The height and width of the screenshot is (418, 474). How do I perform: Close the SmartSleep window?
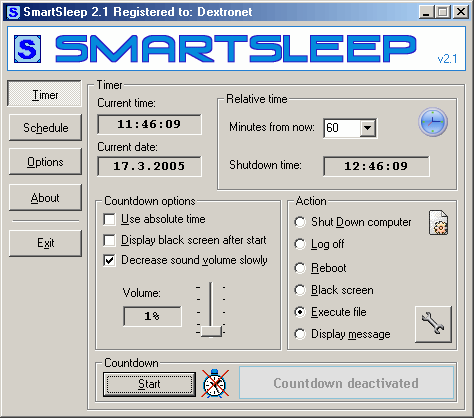coord(461,12)
